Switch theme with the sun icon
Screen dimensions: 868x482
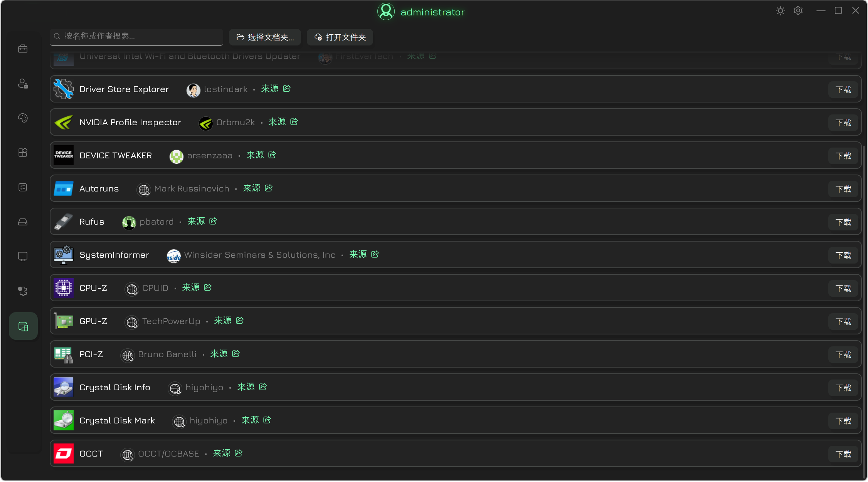(x=781, y=11)
